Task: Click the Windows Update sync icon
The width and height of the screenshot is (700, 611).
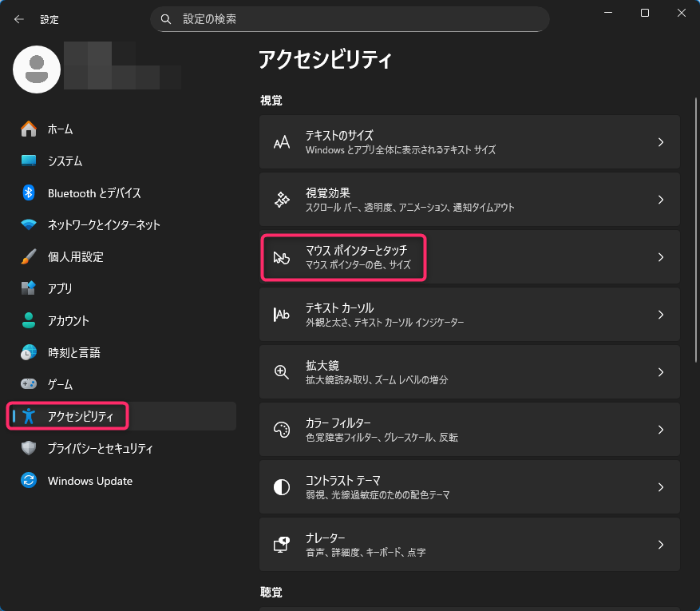Action: (x=29, y=481)
